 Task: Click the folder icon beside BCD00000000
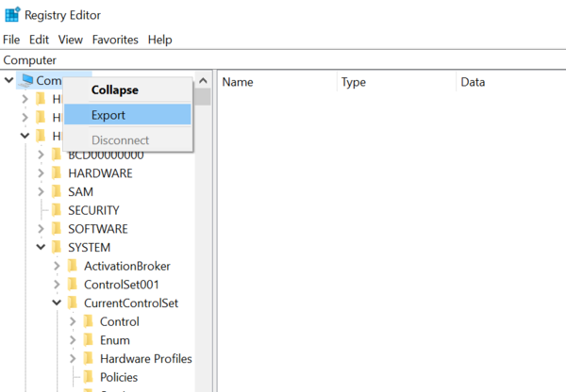coord(57,155)
